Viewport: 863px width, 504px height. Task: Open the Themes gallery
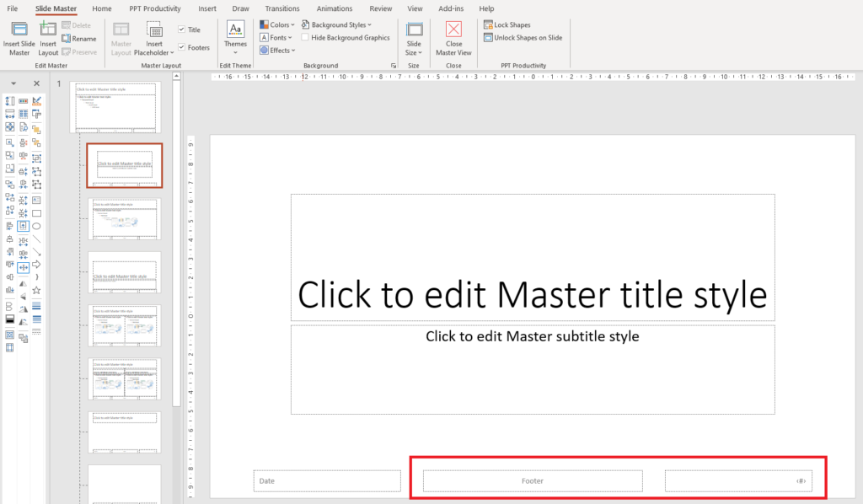(235, 38)
